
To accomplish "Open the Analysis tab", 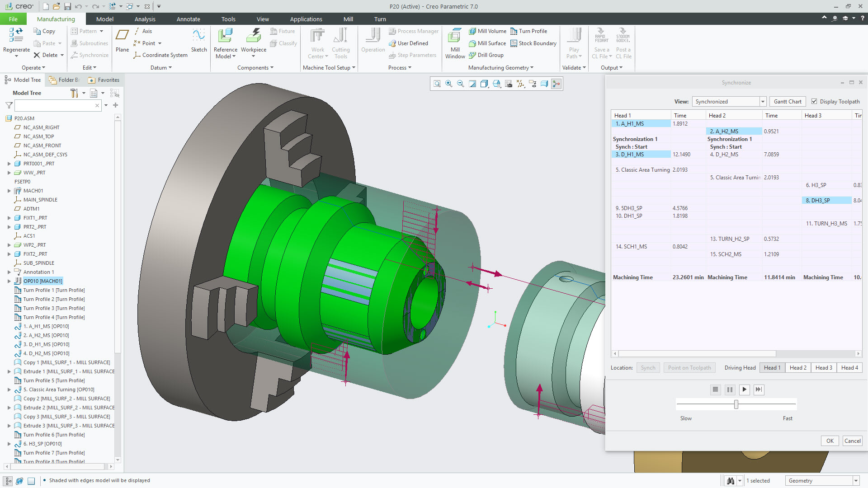I will click(145, 19).
